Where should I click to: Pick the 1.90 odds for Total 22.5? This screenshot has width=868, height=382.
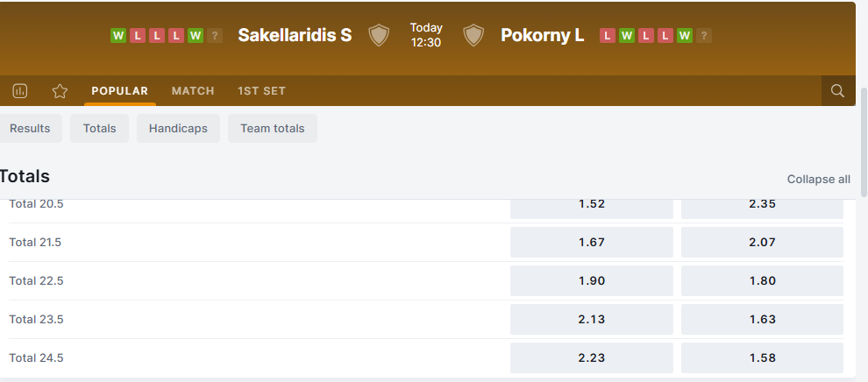[x=592, y=281]
